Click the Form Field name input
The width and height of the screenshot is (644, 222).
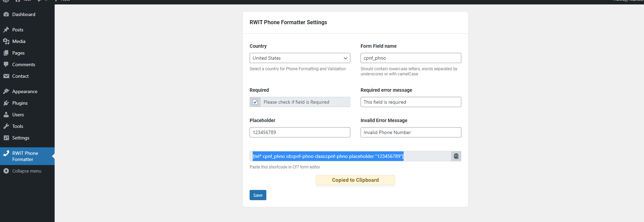tap(411, 58)
